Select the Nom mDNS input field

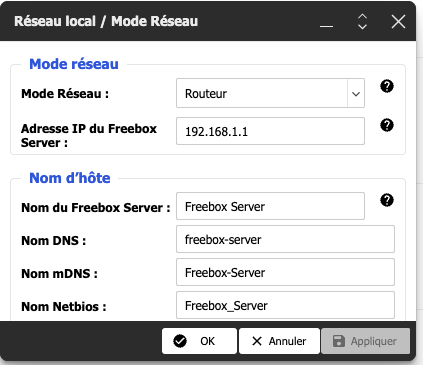coord(285,272)
